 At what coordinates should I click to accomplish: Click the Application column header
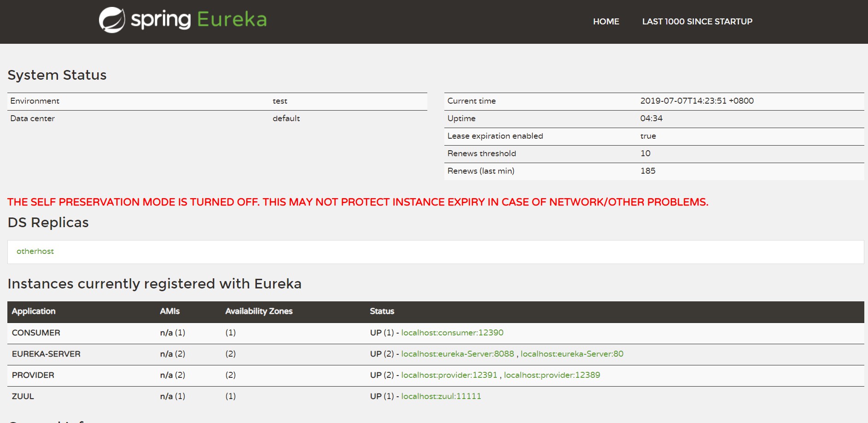tap(34, 311)
